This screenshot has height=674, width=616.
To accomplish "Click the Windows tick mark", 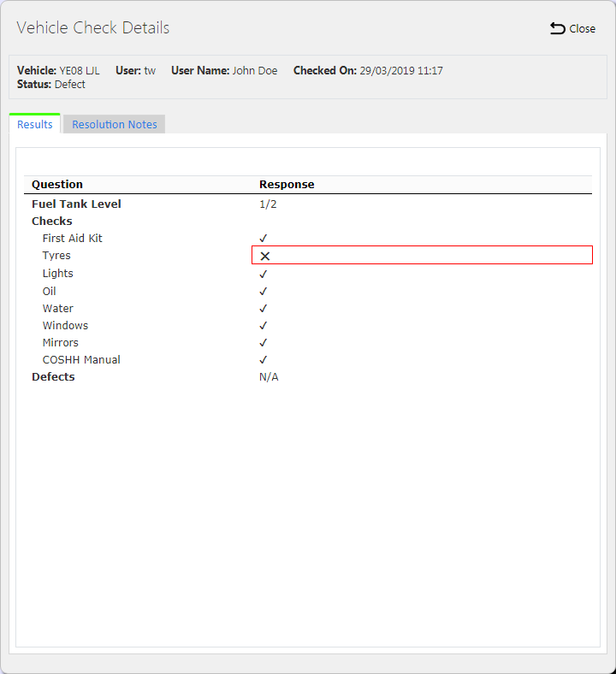I will point(263,326).
